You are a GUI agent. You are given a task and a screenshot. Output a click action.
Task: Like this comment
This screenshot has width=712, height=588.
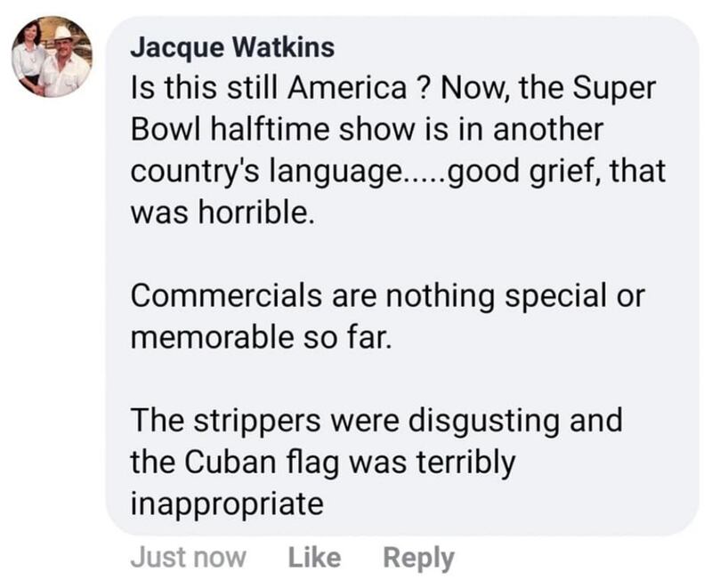point(314,558)
